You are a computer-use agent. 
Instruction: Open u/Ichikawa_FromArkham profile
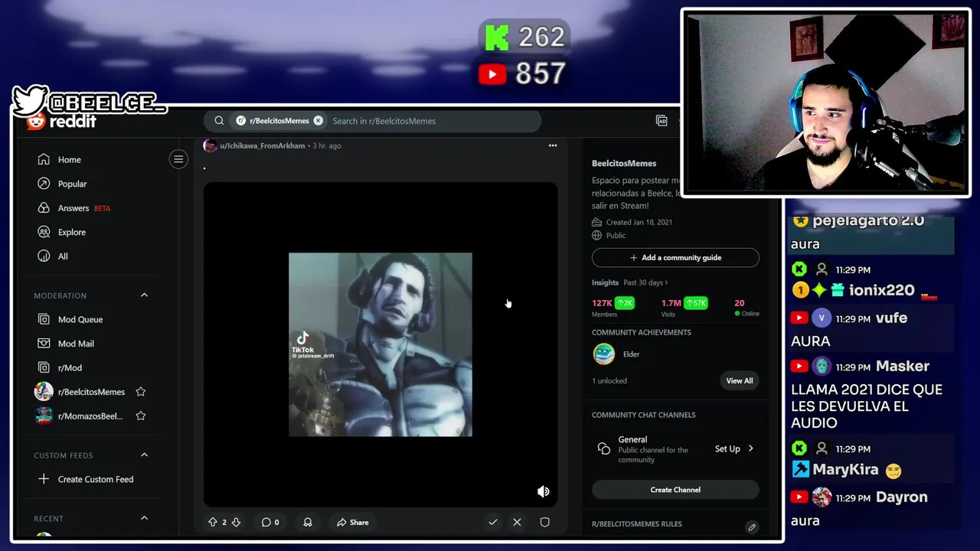point(263,145)
